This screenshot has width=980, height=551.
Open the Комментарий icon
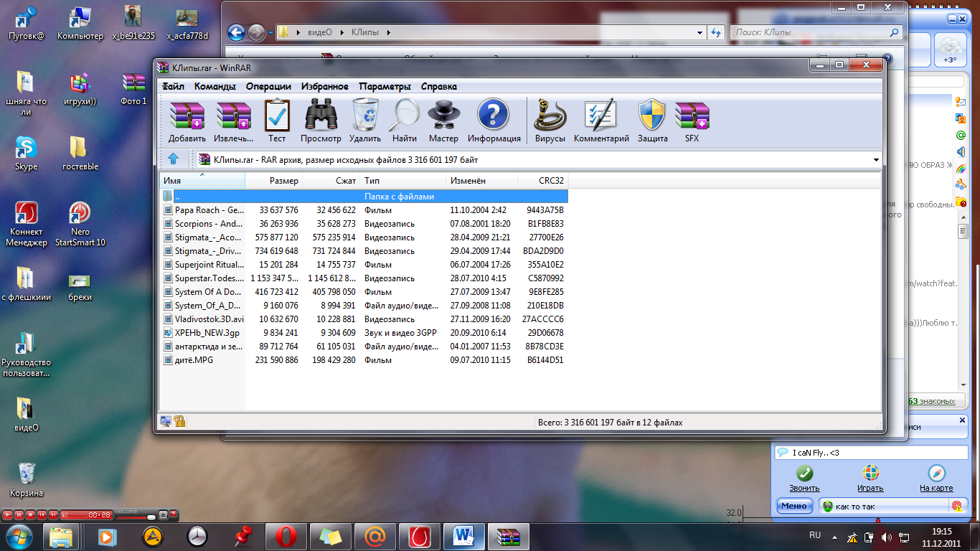[x=600, y=115]
